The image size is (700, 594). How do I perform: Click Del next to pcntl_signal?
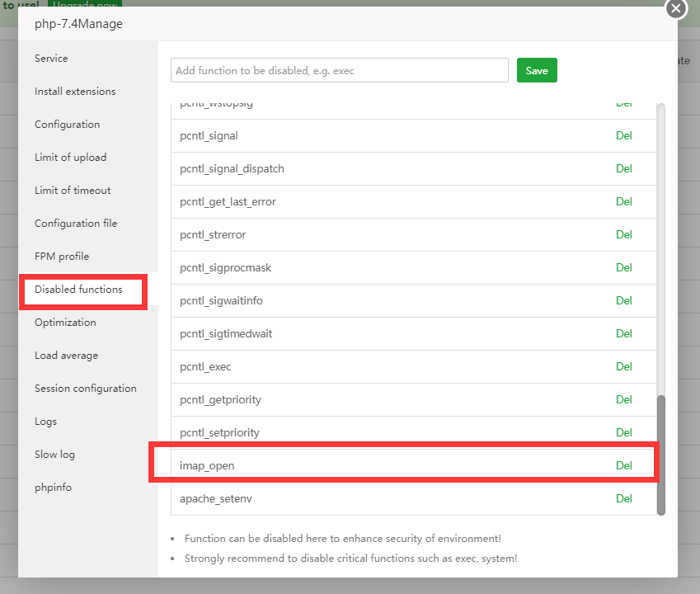pos(624,135)
